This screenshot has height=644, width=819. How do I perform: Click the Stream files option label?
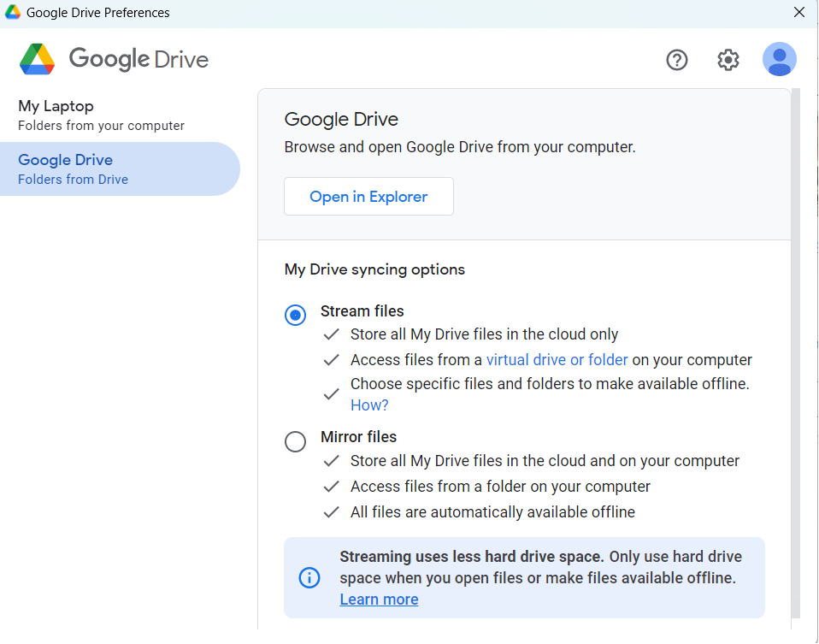(362, 311)
